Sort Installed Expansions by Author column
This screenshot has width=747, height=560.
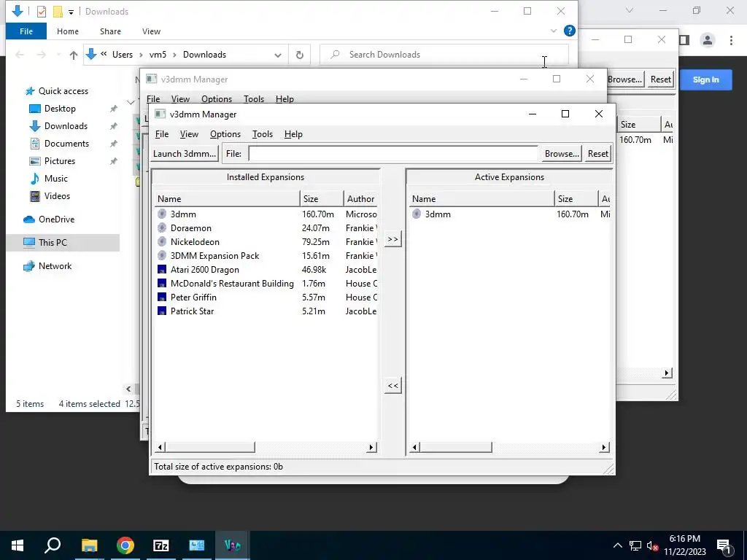pyautogui.click(x=361, y=199)
